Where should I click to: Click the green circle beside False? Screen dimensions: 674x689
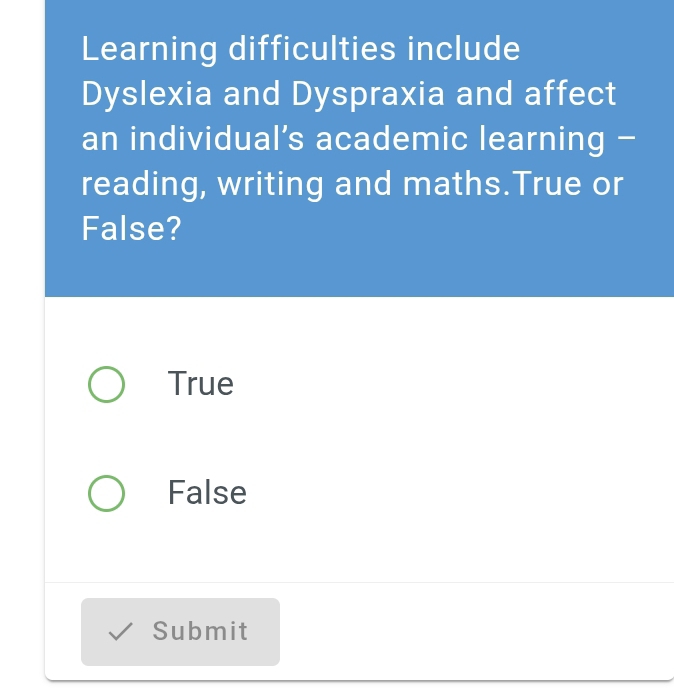click(106, 493)
